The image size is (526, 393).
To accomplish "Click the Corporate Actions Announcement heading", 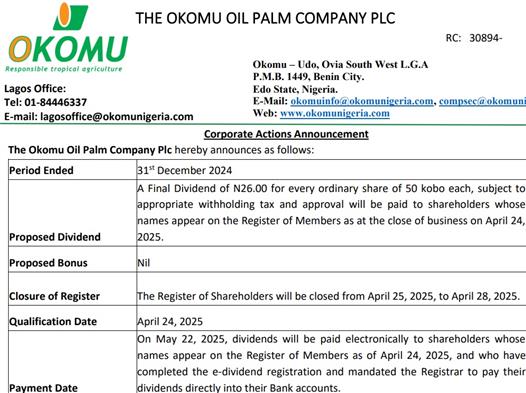I will pyautogui.click(x=286, y=134).
